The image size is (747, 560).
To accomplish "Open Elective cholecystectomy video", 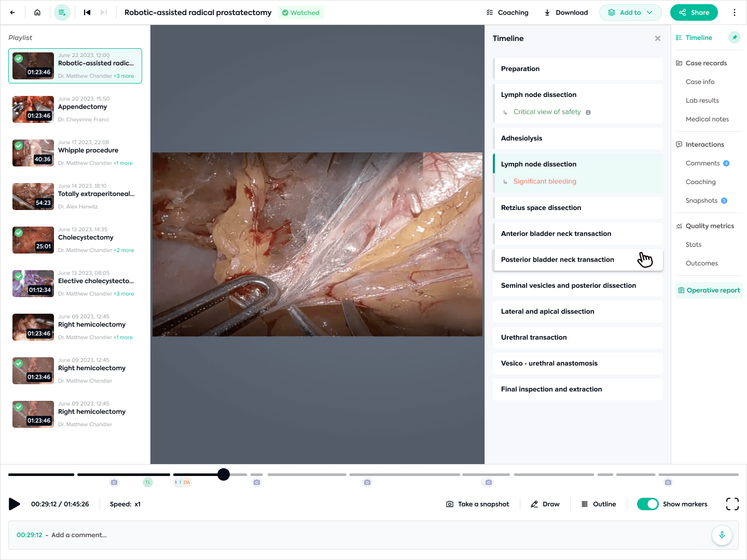I will point(75,284).
